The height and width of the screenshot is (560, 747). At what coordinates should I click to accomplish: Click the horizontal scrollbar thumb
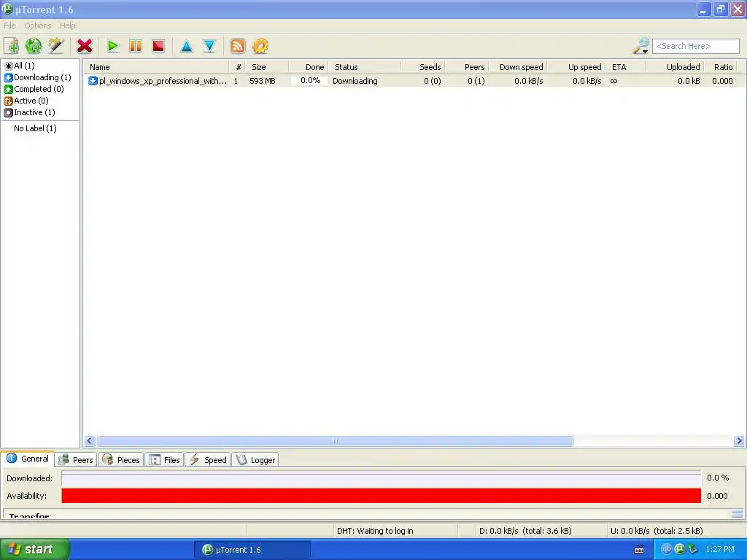coord(334,441)
